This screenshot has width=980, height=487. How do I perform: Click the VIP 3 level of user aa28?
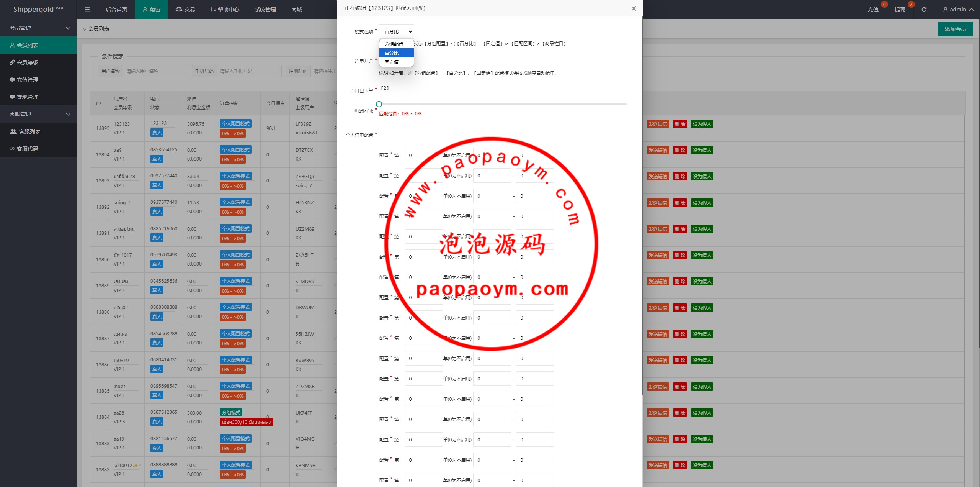[119, 422]
